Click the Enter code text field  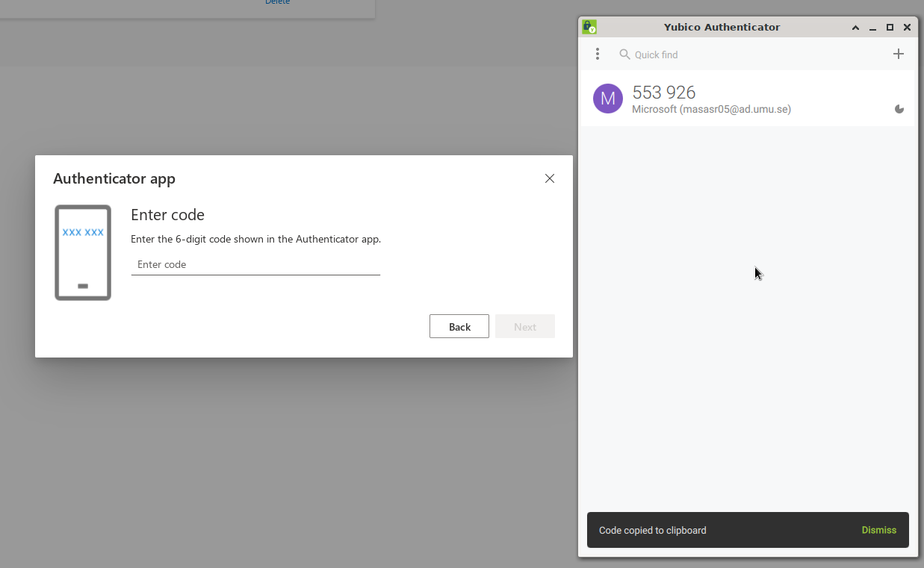click(x=255, y=264)
